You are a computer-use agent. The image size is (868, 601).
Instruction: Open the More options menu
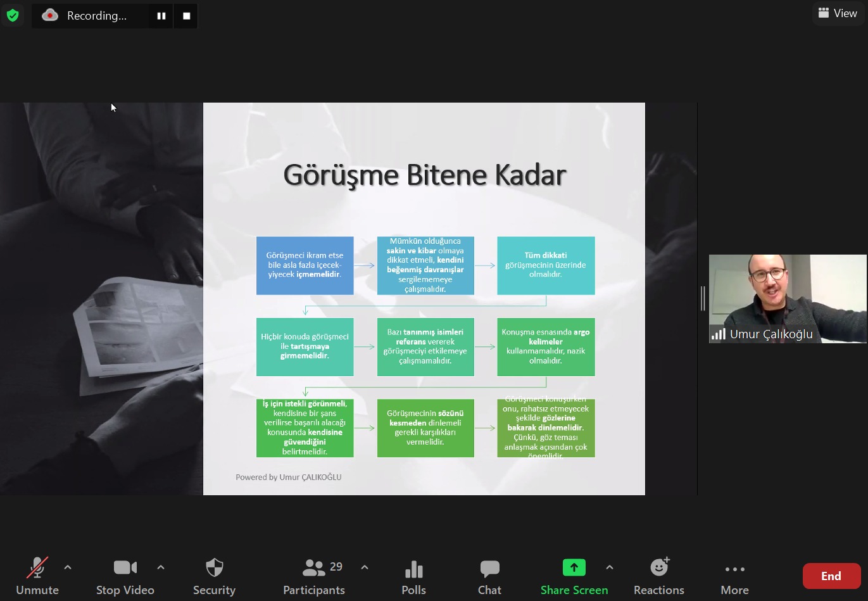pyautogui.click(x=734, y=576)
